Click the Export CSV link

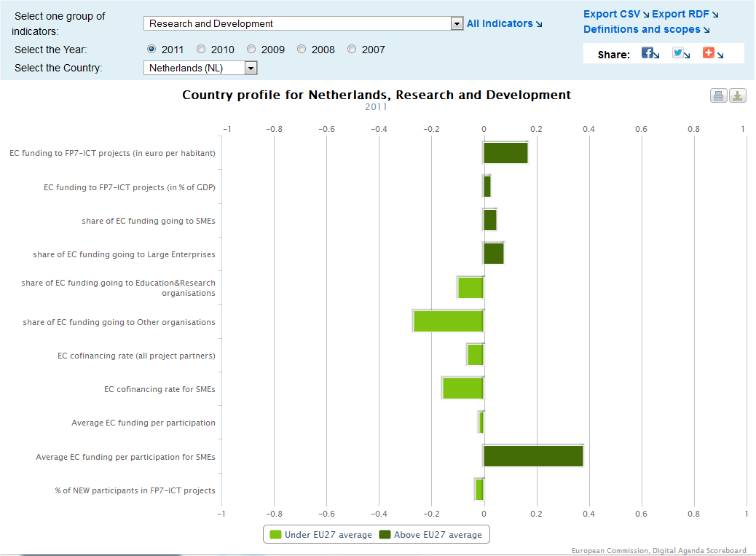(612, 14)
